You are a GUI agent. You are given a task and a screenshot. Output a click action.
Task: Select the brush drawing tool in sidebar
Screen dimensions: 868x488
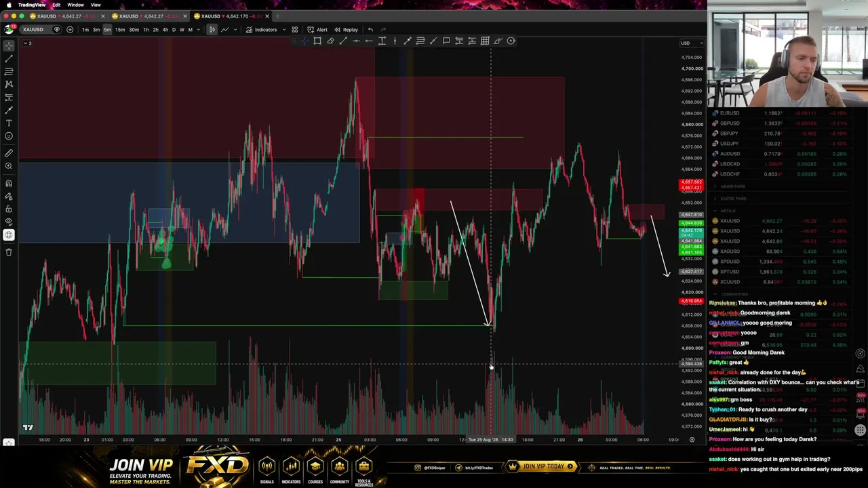point(9,110)
